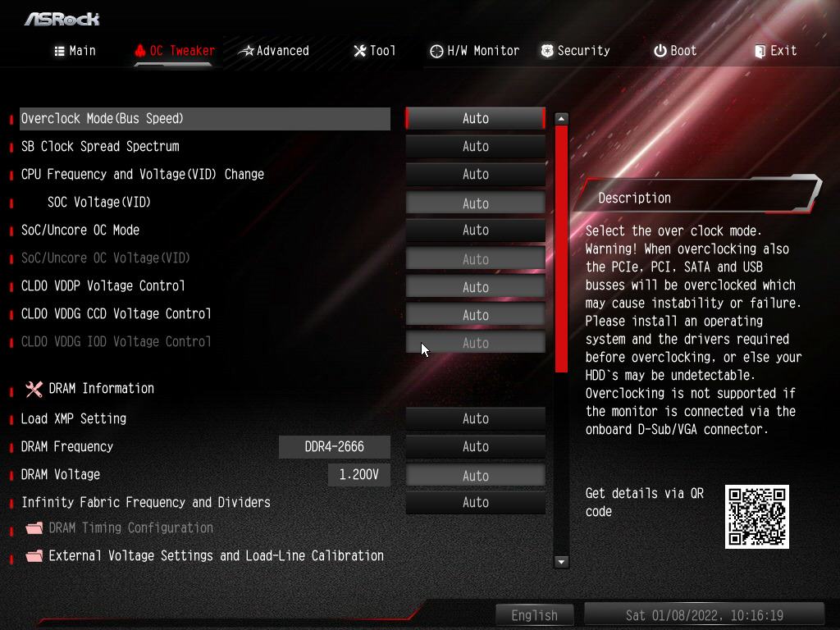Image resolution: width=840 pixels, height=630 pixels.
Task: Click the Main tab list icon
Action: click(x=59, y=51)
